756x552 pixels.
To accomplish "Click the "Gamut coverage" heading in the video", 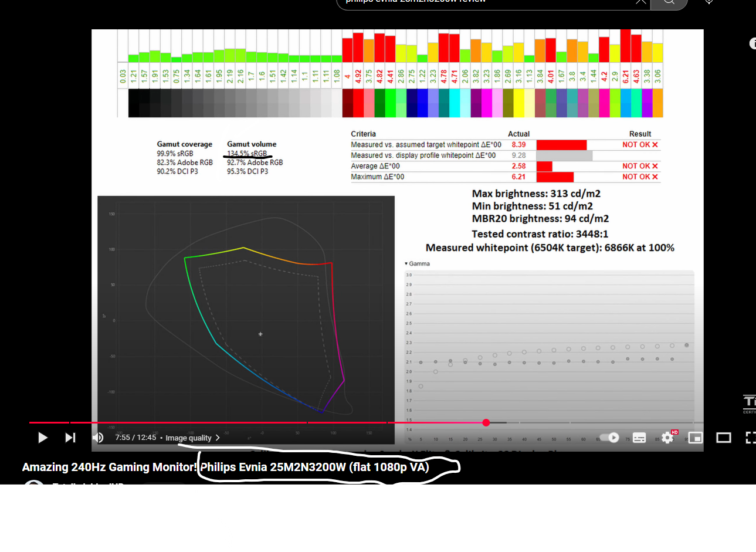I will pos(184,144).
